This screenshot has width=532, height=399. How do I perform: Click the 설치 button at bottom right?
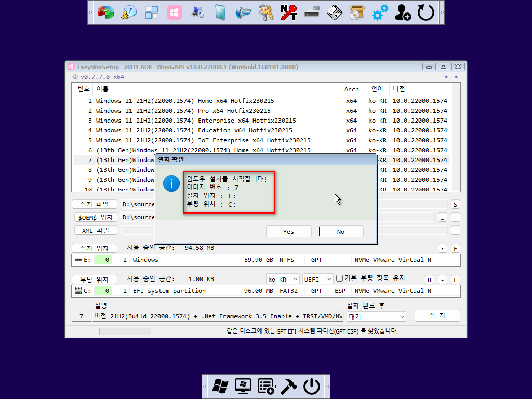(437, 315)
